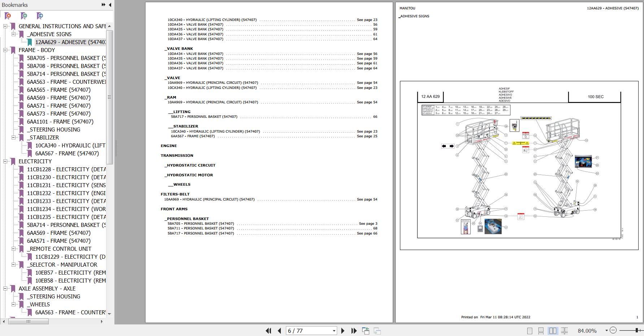The image size is (644, 336).
Task: Expand the Bookmarks panel options arrows
Action: 104,5
